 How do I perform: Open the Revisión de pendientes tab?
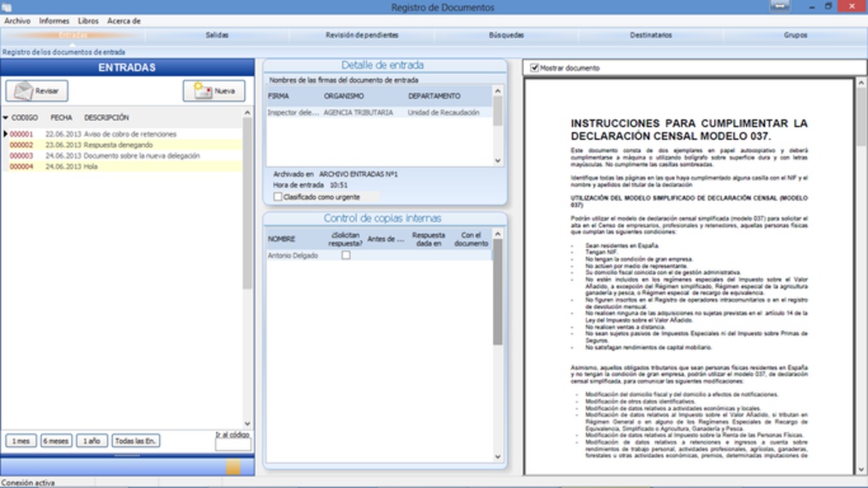362,36
